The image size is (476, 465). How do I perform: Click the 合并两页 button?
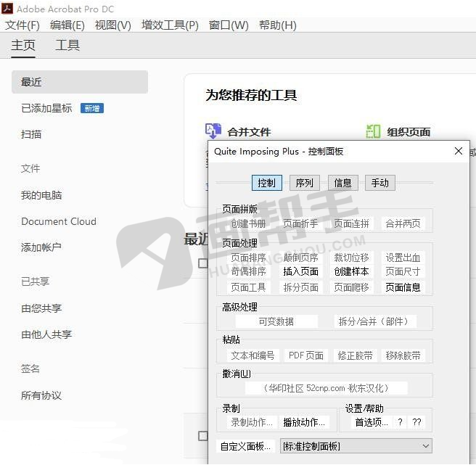point(403,223)
